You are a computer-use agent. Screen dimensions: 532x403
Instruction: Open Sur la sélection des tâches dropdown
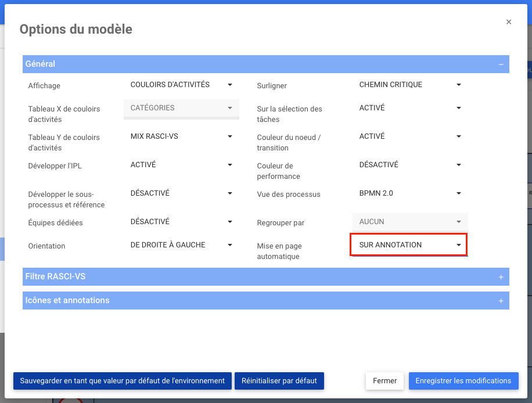(410, 108)
